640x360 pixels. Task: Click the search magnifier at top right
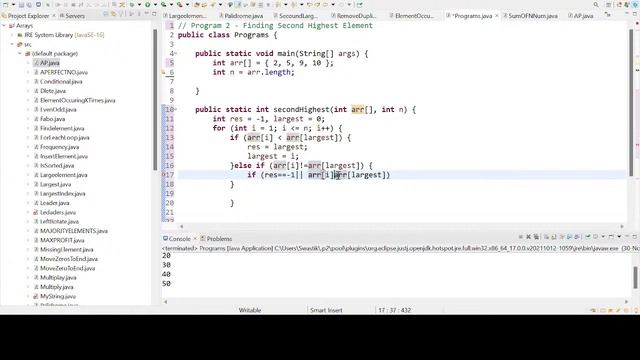click(596, 4)
